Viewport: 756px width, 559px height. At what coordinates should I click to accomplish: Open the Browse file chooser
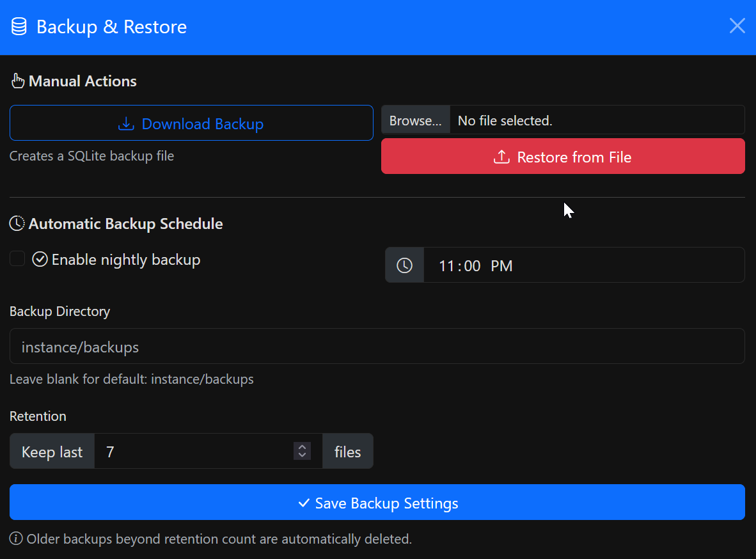click(x=416, y=120)
